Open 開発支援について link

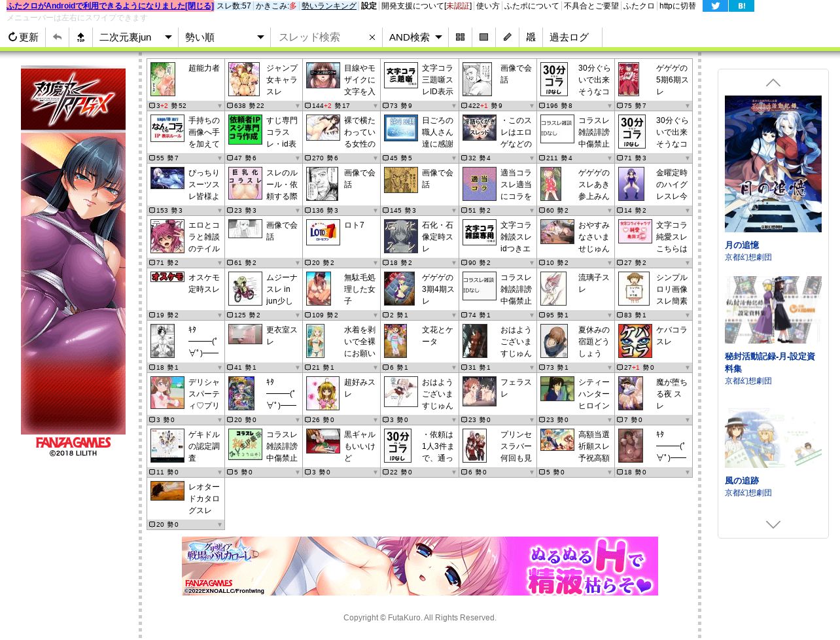[425, 6]
